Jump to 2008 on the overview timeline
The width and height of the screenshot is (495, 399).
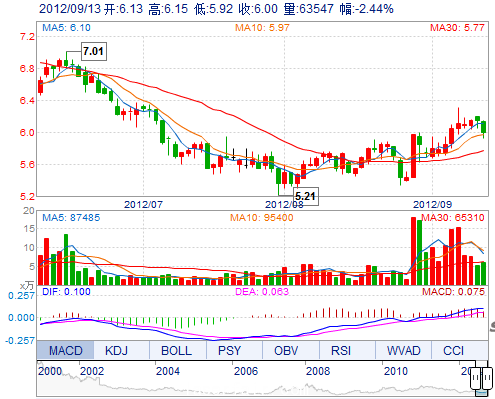point(318,371)
